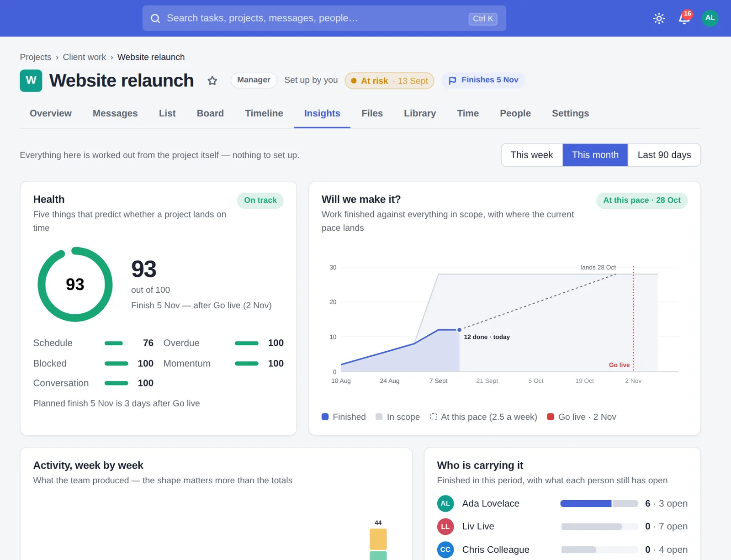Click Liv Live's LL avatar
Screen dimensions: 731x560
point(445,527)
